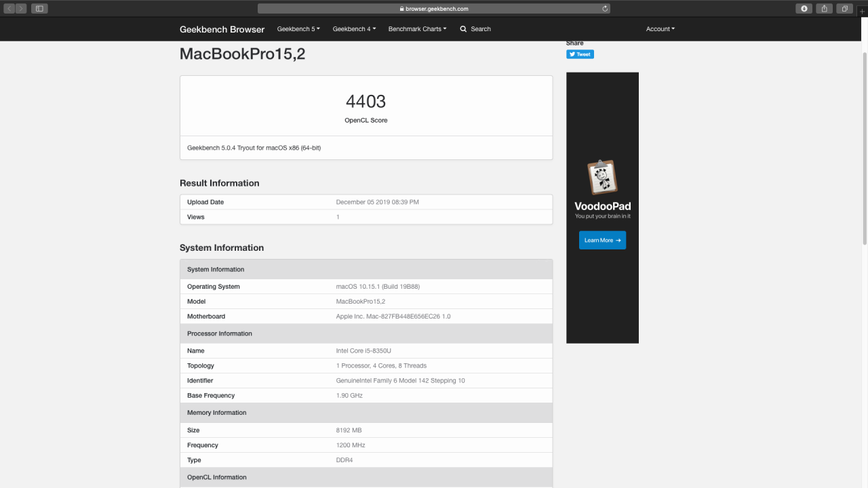Click the 'Views' row label
Screen dimensions: 868x488
(196, 217)
